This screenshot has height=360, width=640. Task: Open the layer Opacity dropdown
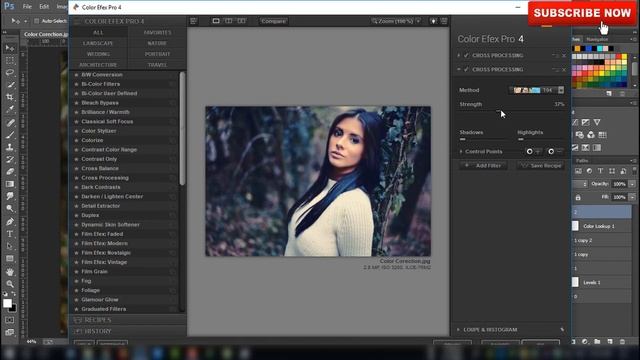point(632,184)
